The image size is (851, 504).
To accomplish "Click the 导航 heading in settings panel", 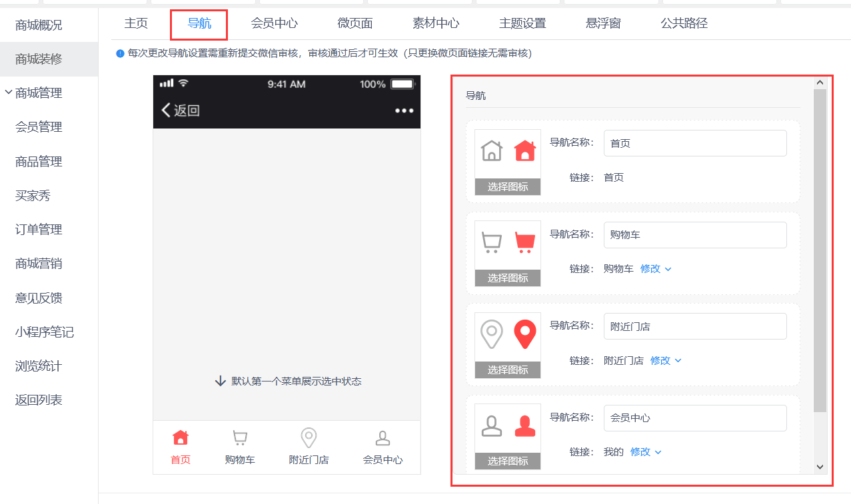I will [x=476, y=96].
